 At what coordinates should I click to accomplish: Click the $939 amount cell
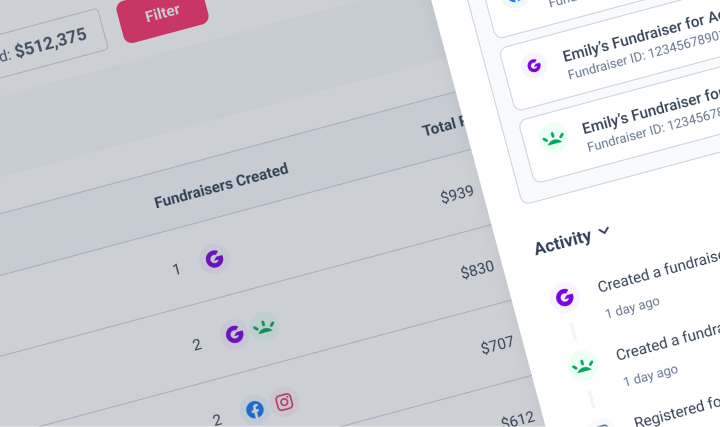click(x=457, y=194)
